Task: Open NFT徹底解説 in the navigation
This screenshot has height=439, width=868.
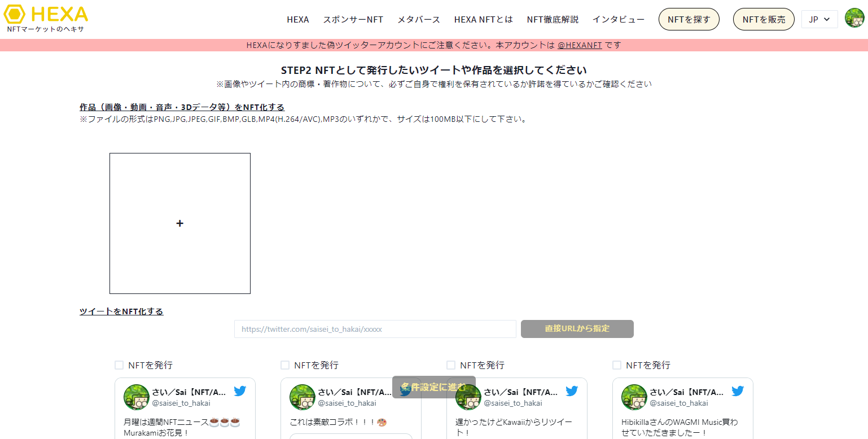Action: coord(553,19)
